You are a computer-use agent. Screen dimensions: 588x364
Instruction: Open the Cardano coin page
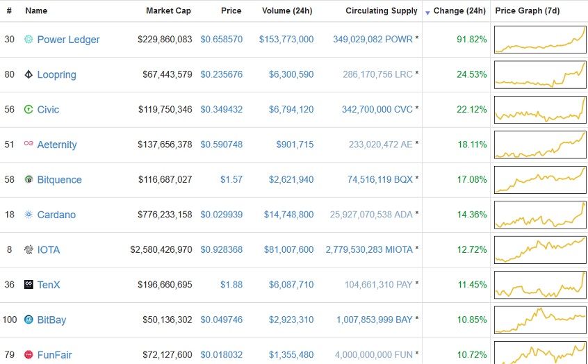[x=56, y=215]
